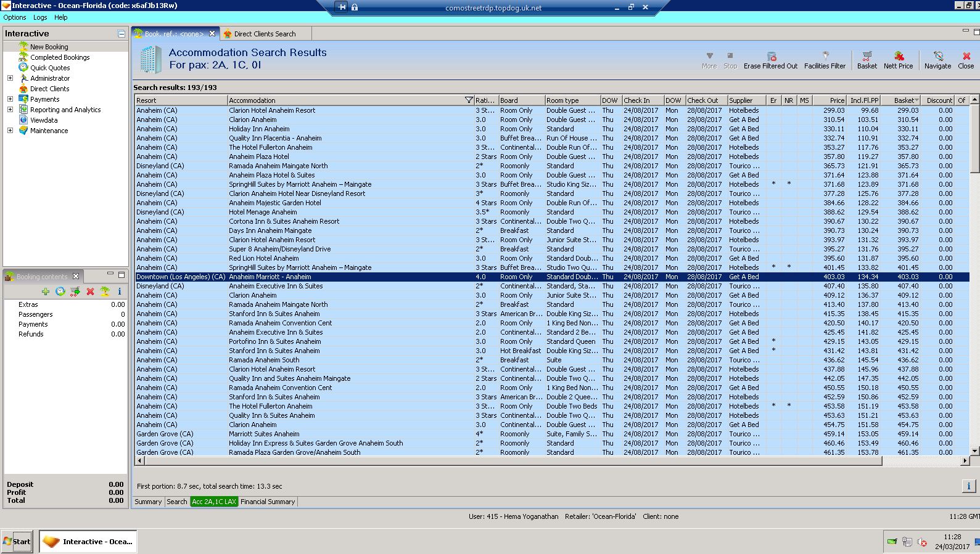This screenshot has width=980, height=554.
Task: Click the blue info button near search time
Action: (968, 486)
